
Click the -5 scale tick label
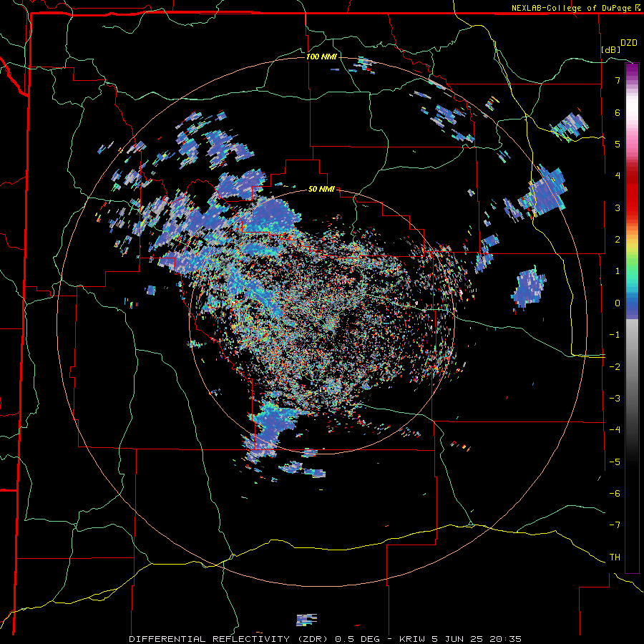click(615, 462)
